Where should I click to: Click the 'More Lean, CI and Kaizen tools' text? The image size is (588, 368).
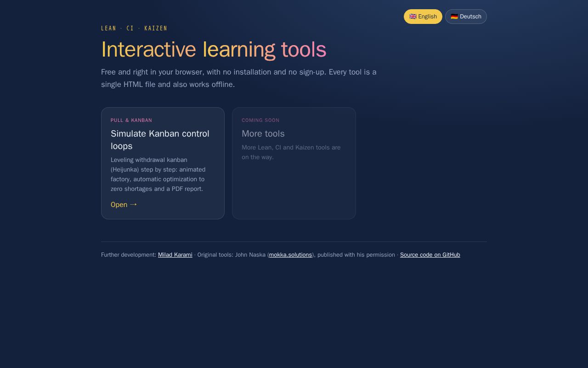click(291, 152)
